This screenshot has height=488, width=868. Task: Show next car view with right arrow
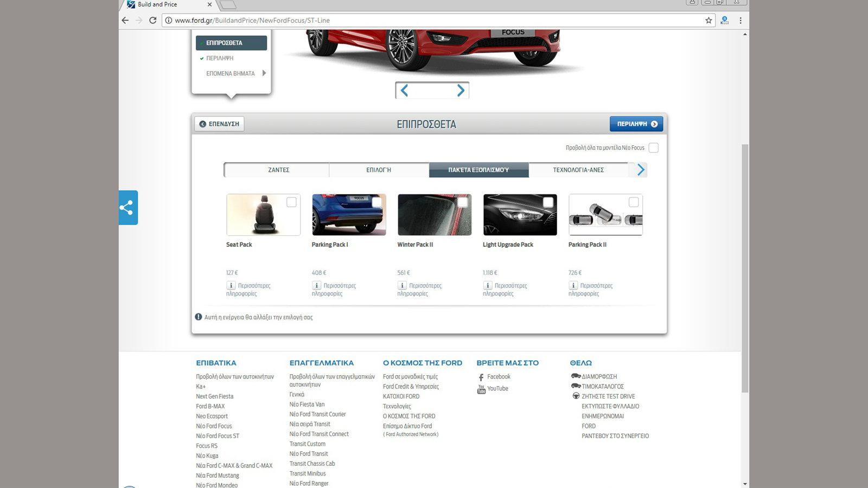[461, 91]
